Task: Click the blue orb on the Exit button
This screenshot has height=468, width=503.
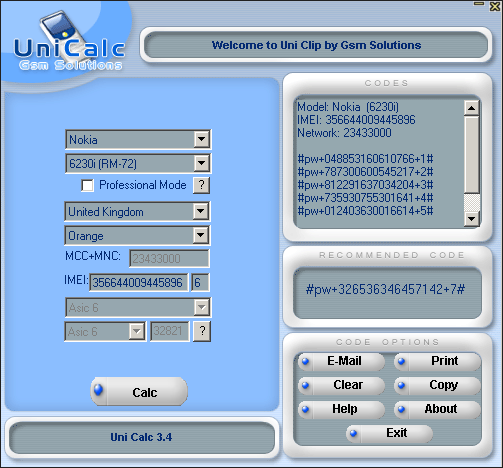Action: point(353,433)
